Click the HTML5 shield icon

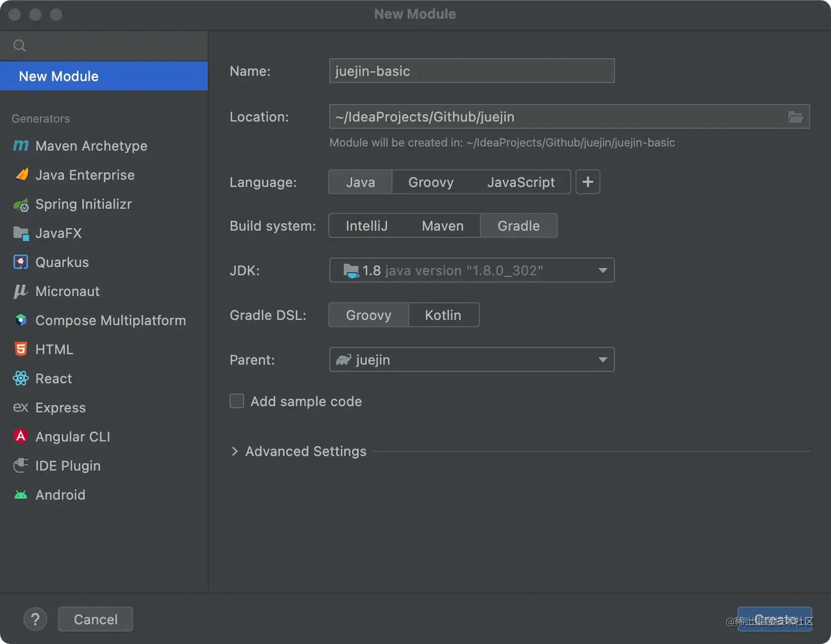pyautogui.click(x=21, y=349)
